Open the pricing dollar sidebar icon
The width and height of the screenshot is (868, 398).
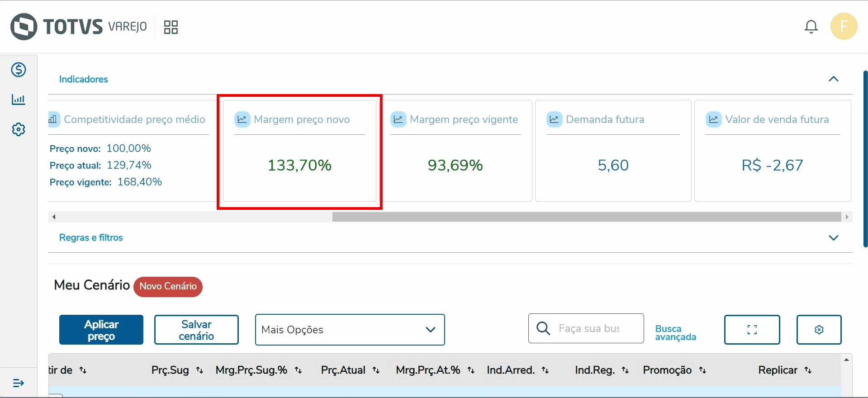coord(19,70)
